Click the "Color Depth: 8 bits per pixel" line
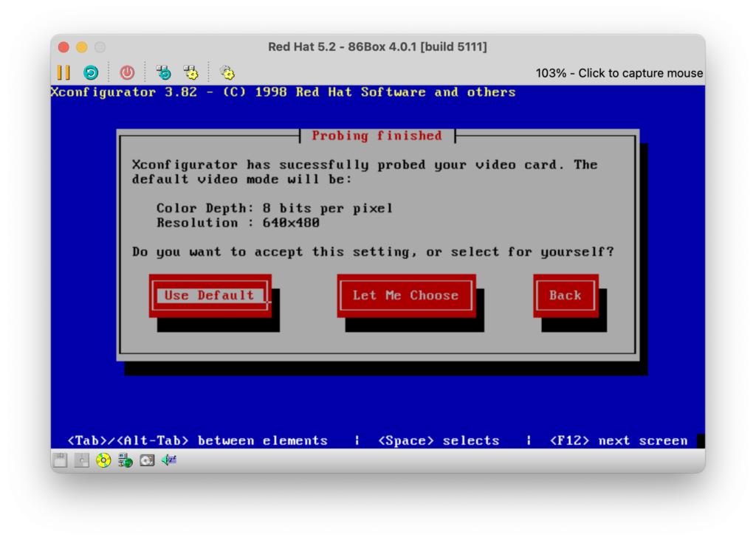Screen dimensions: 756x540 (x=275, y=209)
